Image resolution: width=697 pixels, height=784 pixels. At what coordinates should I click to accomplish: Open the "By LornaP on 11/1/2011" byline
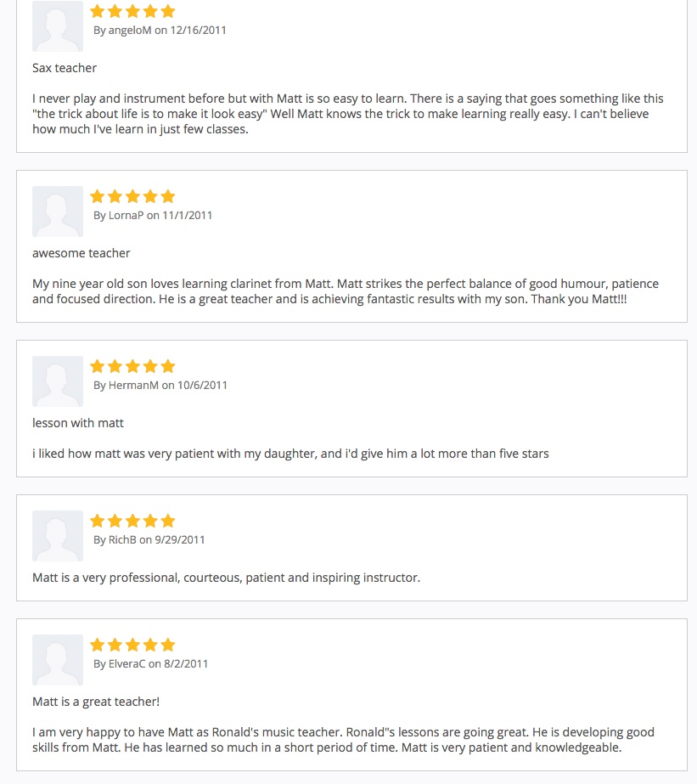[x=153, y=215]
